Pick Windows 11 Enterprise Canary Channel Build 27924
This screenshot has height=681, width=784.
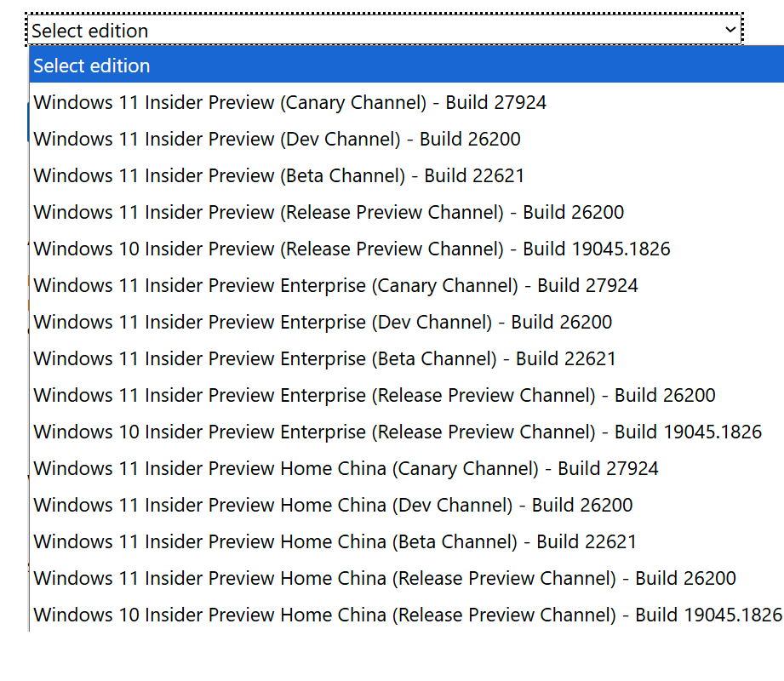[x=335, y=286]
